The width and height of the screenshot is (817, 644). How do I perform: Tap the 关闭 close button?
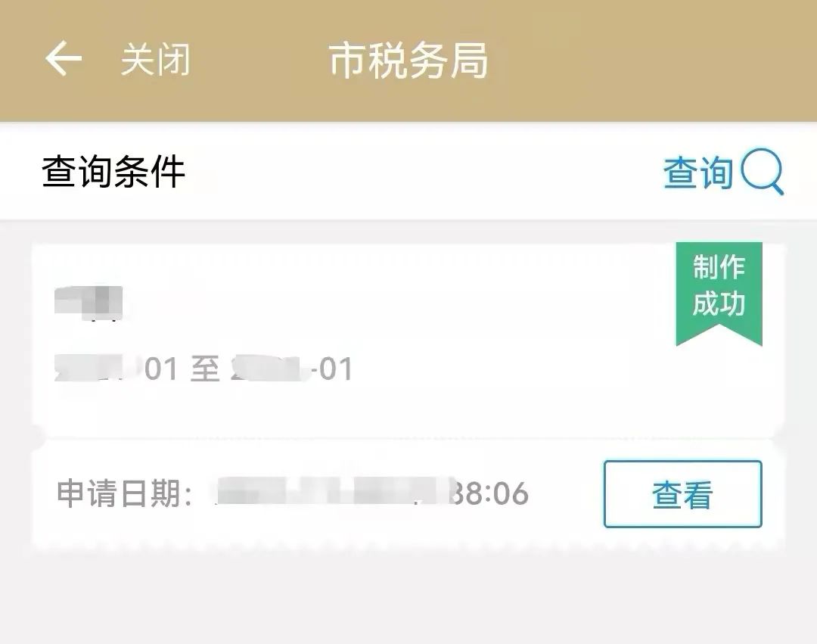pyautogui.click(x=155, y=59)
